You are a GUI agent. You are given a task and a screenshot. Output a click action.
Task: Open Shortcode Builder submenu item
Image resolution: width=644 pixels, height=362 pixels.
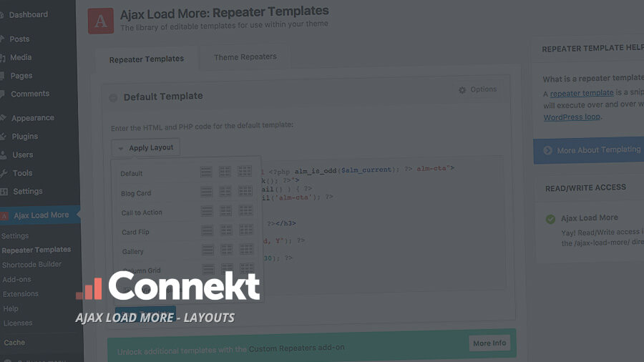click(x=31, y=265)
